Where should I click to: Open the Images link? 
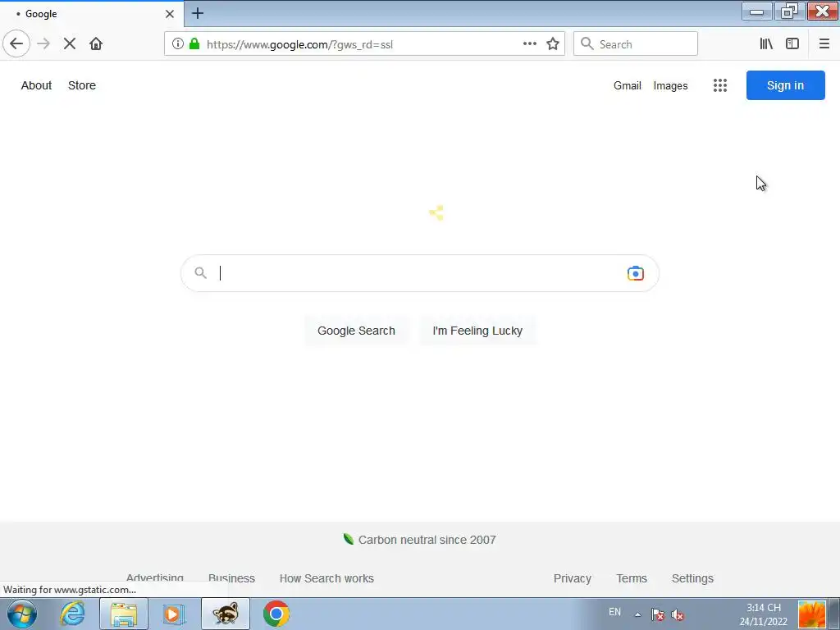coord(670,85)
